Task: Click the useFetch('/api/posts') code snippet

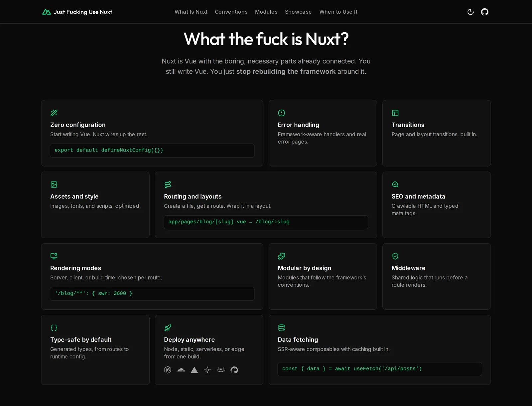Action: (x=380, y=369)
